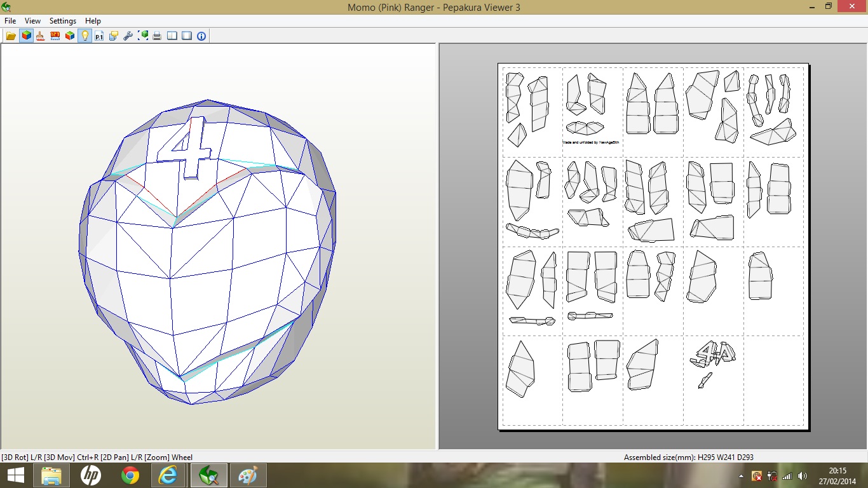
Task: Open the Paint taskbar icon
Action: pos(248,475)
